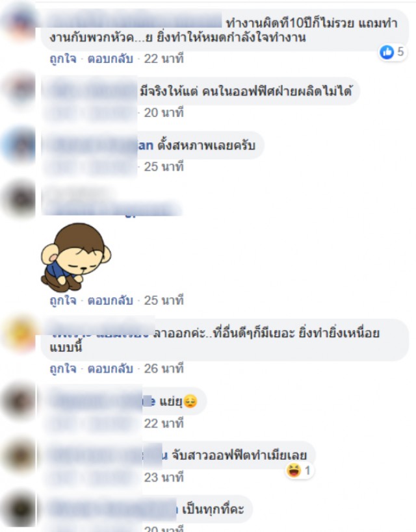Open the 26 นาที timestamp

point(164,368)
